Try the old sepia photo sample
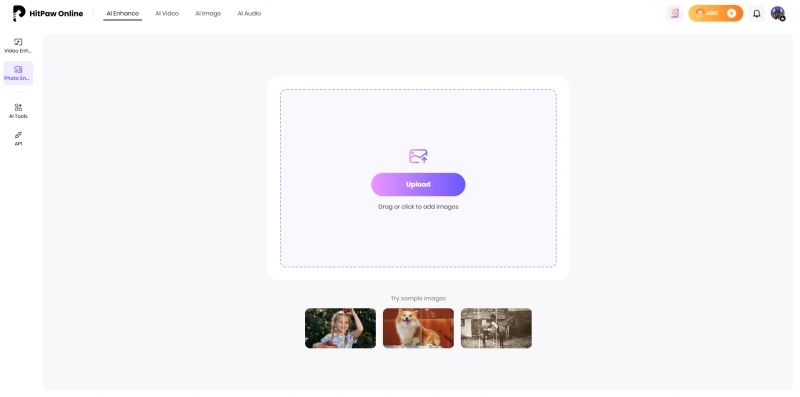Screen dimensions: 800x397 [496, 328]
